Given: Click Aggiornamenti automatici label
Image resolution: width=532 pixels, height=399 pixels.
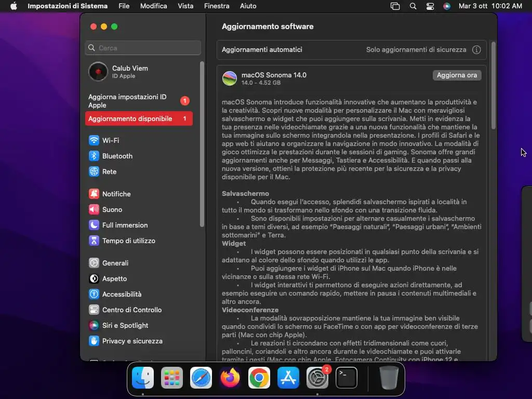Looking at the screenshot, I should pyautogui.click(x=262, y=50).
